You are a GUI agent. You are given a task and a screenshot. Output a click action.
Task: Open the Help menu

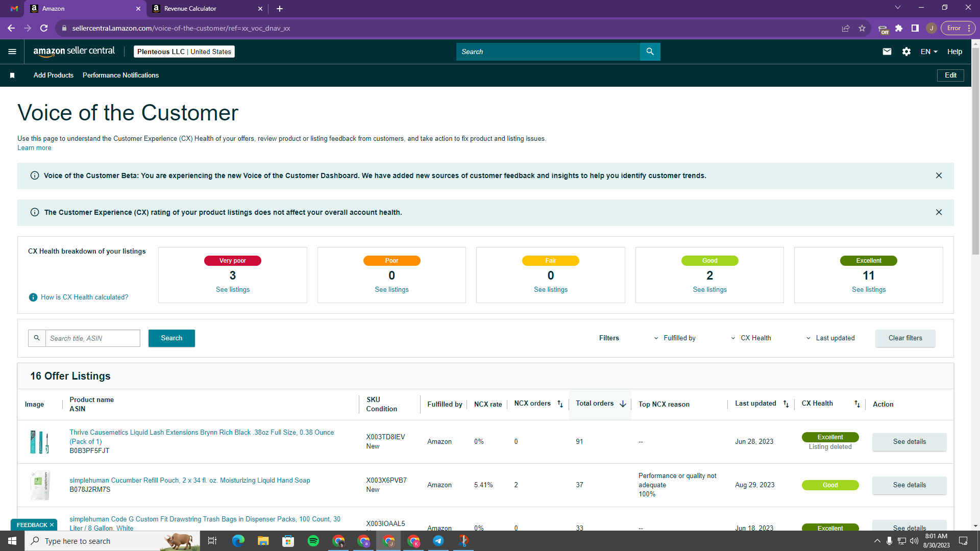pyautogui.click(x=954, y=52)
